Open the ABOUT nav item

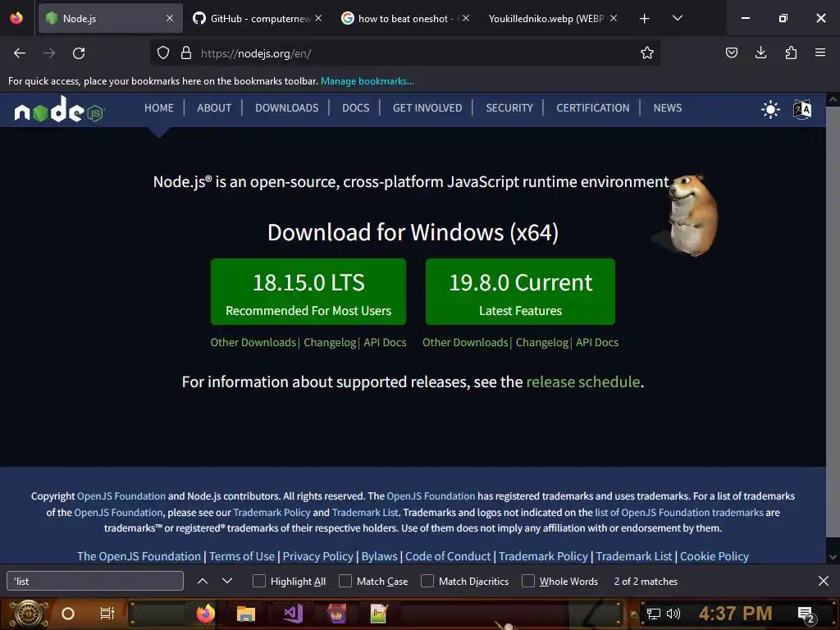click(214, 107)
